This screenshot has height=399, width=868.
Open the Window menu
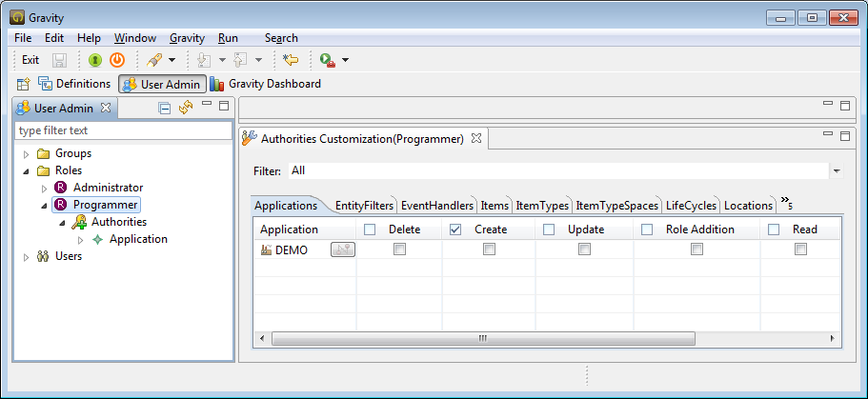click(134, 38)
